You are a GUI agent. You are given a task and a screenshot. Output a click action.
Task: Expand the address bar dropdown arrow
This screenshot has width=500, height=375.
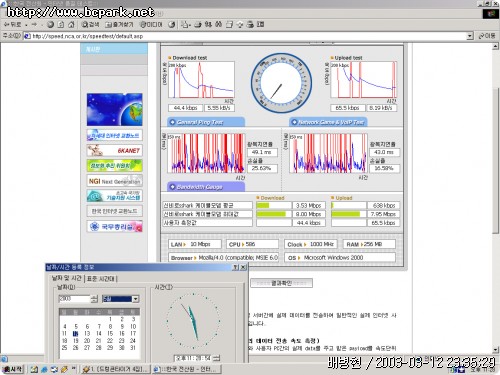coord(470,36)
